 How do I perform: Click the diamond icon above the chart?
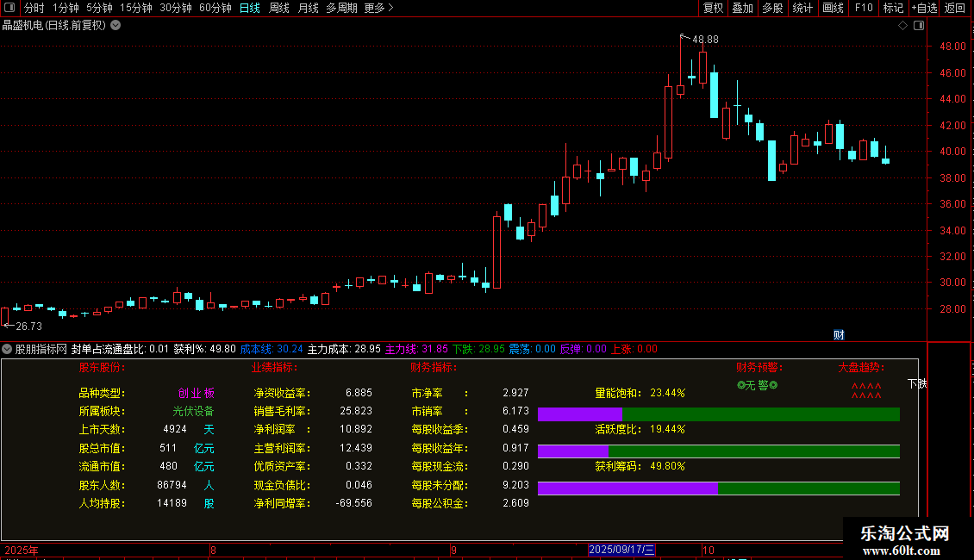pyautogui.click(x=903, y=26)
